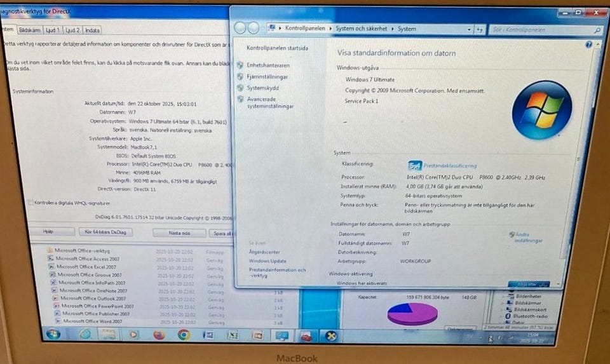
Task: Click the red toolbox taskbar icon
Action: 306,335
